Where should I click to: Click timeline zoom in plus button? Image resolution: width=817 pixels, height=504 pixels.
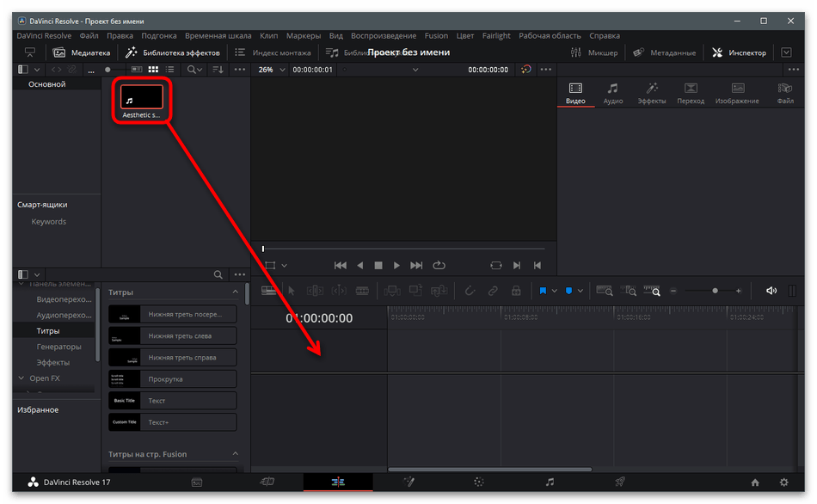pos(739,291)
